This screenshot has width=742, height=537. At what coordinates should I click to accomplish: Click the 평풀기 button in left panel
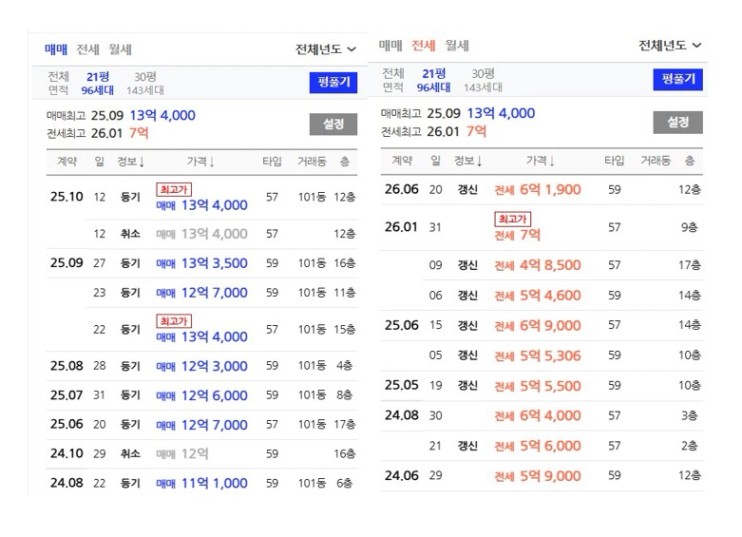pyautogui.click(x=334, y=82)
